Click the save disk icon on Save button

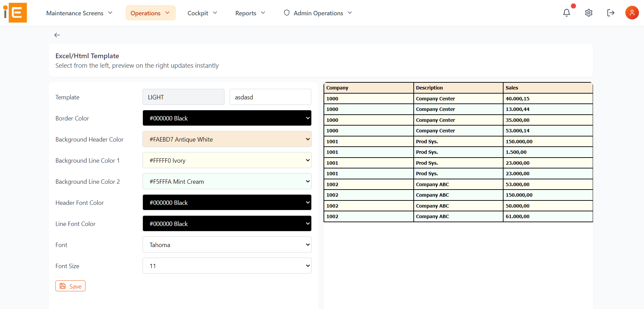63,286
